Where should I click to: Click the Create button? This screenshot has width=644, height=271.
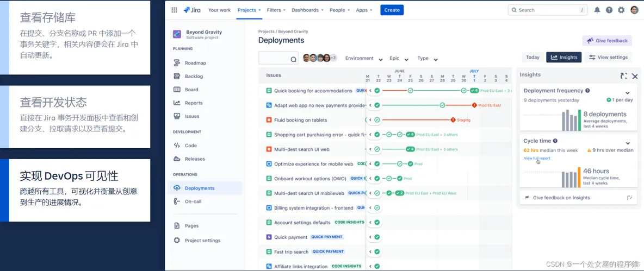pyautogui.click(x=392, y=10)
